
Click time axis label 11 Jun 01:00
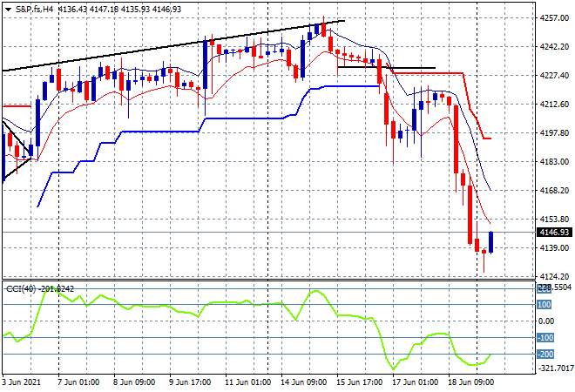click(247, 382)
